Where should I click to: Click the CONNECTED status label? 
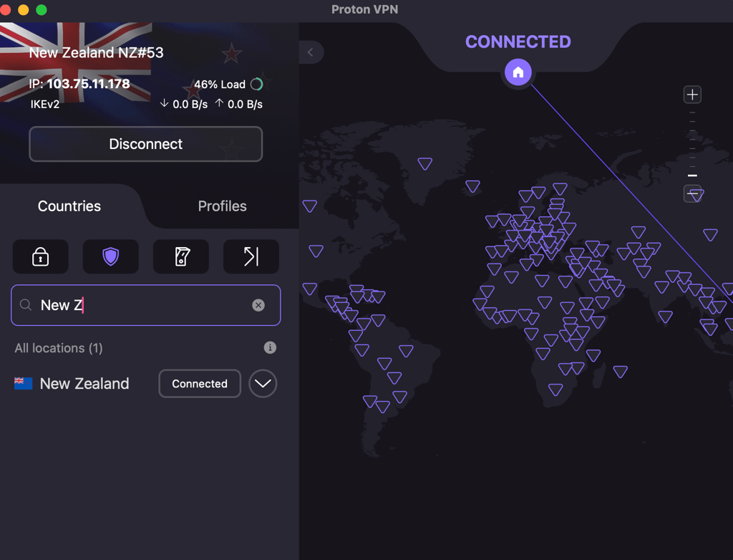[518, 42]
